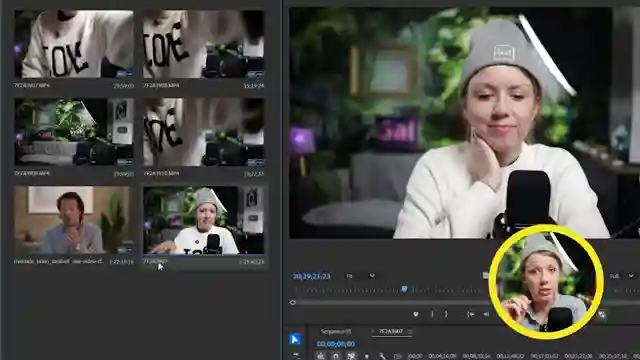Image resolution: width=640 pixels, height=360 pixels.
Task: Click the Mark Out bracket icon
Action: (446, 314)
